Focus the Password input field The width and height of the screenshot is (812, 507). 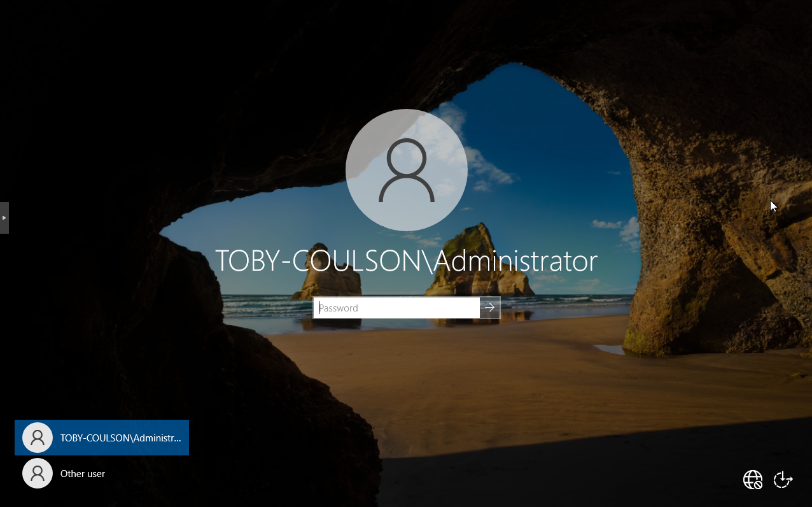(x=396, y=308)
